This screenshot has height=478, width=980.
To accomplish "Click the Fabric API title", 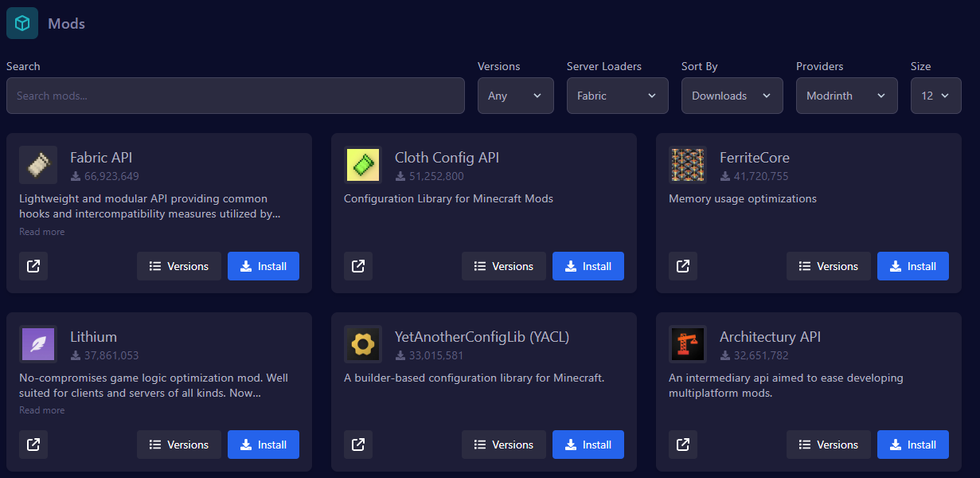I will [101, 158].
